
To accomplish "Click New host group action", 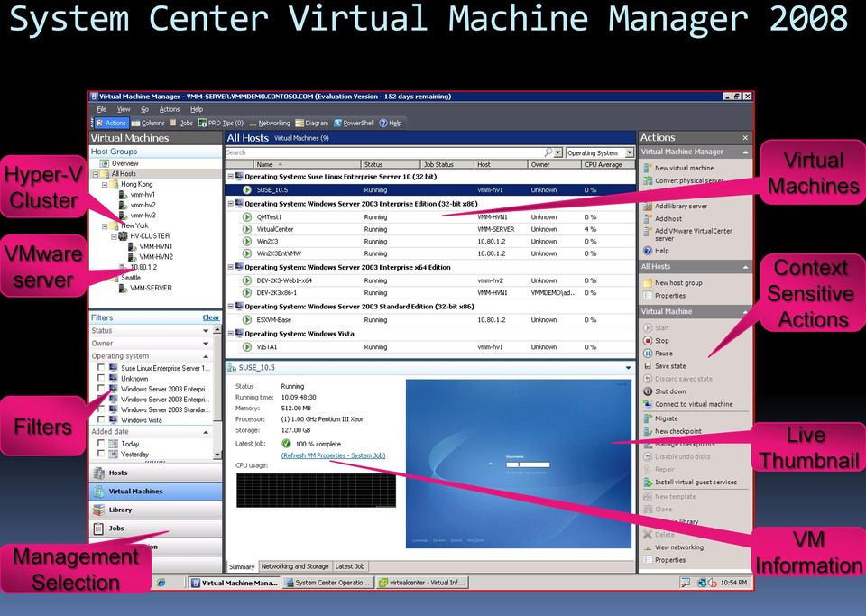I will [x=673, y=282].
